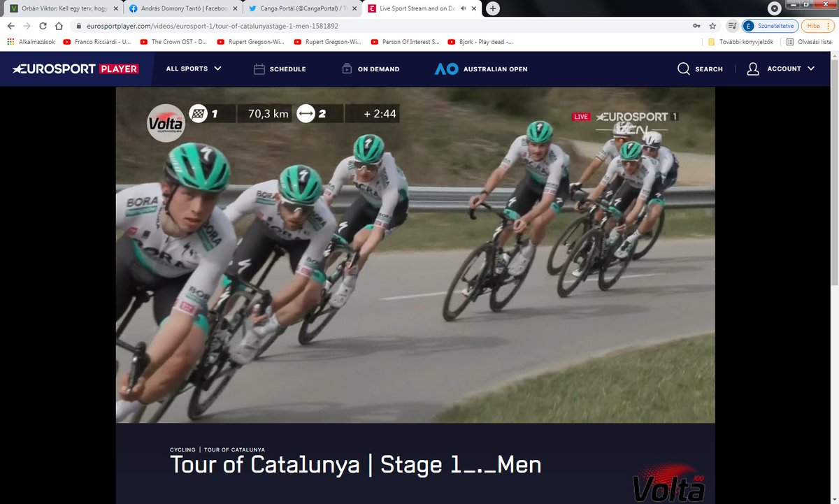
Task: Bookmark this page with the star icon
Action: (712, 26)
